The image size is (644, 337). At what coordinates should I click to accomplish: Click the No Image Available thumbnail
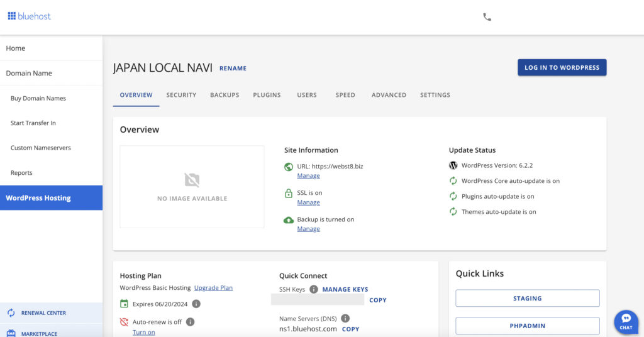[x=192, y=187]
